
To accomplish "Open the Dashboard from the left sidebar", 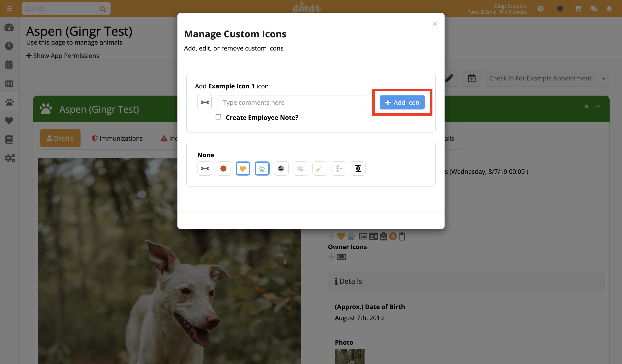I will point(9,27).
